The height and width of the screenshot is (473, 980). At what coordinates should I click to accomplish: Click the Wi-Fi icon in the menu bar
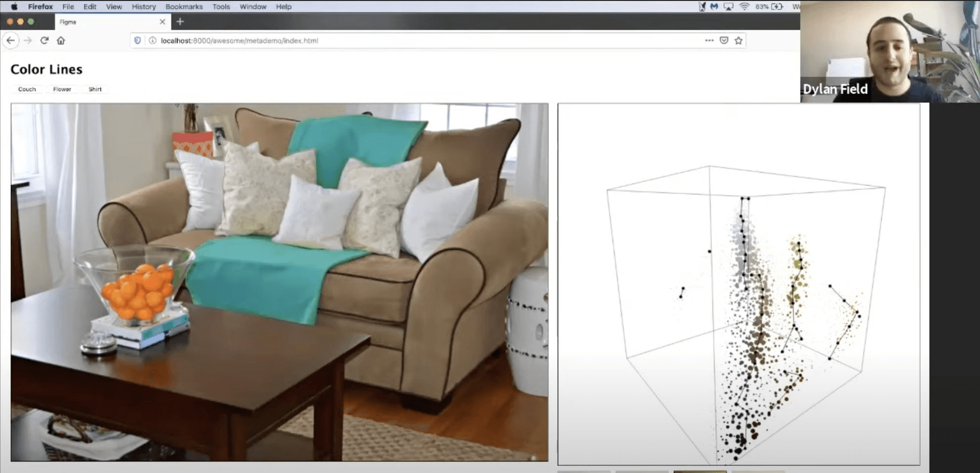[744, 7]
